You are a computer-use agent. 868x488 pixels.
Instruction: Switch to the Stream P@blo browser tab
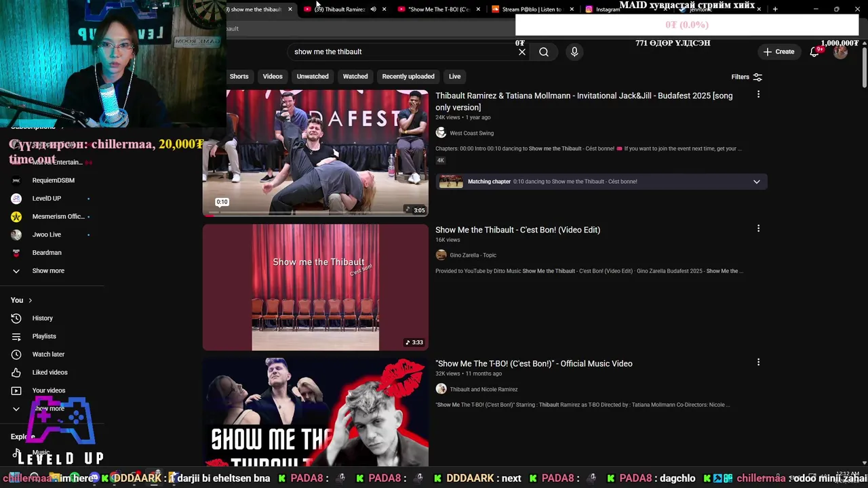pyautogui.click(x=532, y=9)
